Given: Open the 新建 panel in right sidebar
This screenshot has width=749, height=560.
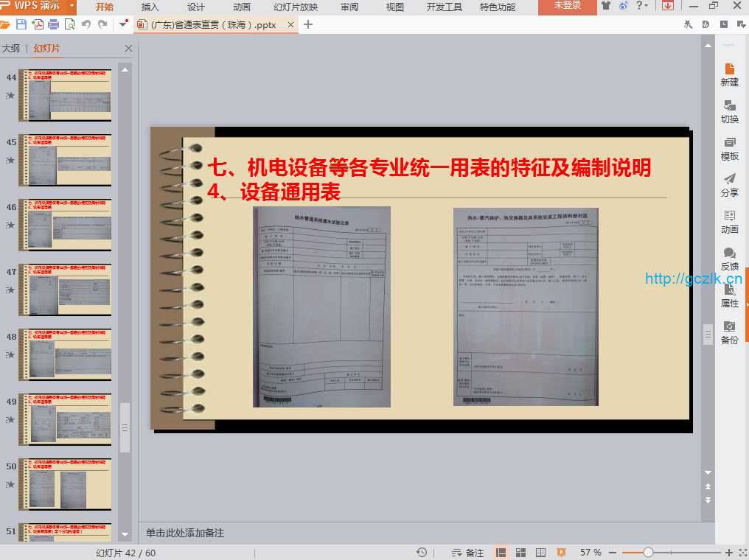Looking at the screenshot, I should (729, 74).
